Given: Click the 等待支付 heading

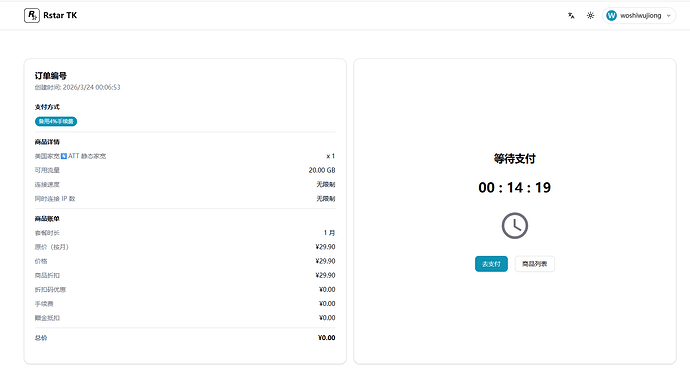Looking at the screenshot, I should click(514, 158).
